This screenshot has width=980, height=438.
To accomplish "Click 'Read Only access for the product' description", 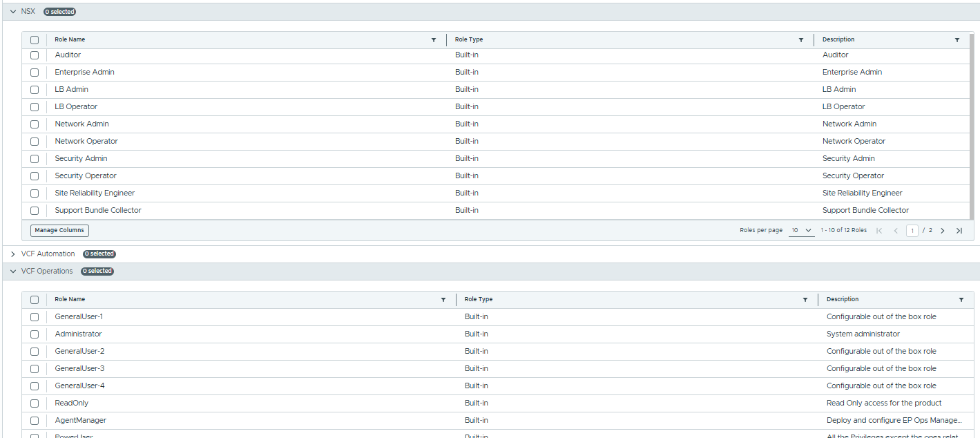I will click(884, 403).
